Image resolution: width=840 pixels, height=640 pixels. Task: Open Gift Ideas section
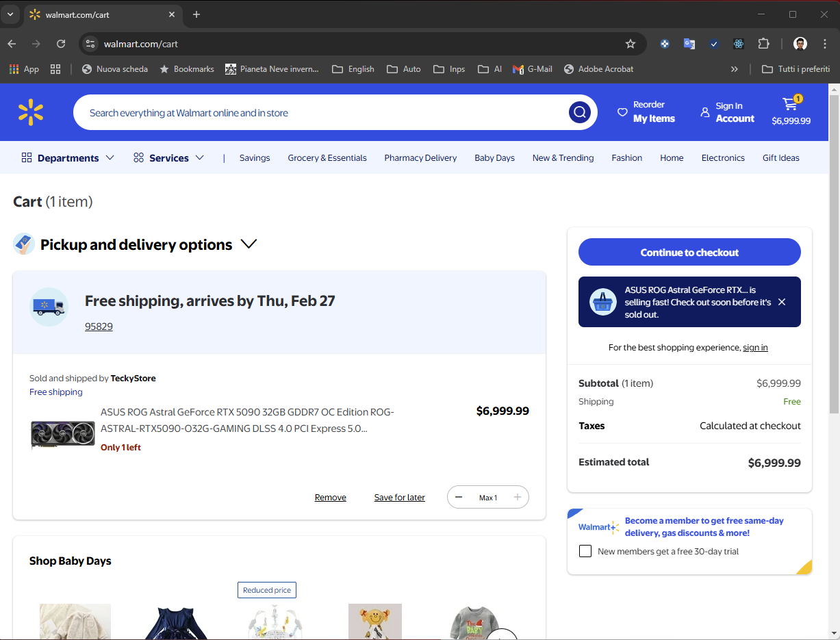pyautogui.click(x=781, y=157)
